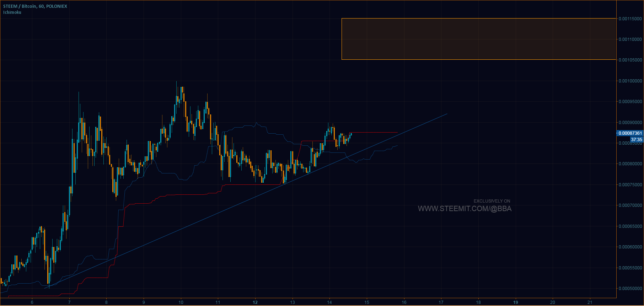Click the 0.00050000 price axis label
Image resolution: width=644 pixels, height=306 pixels.
click(x=630, y=289)
